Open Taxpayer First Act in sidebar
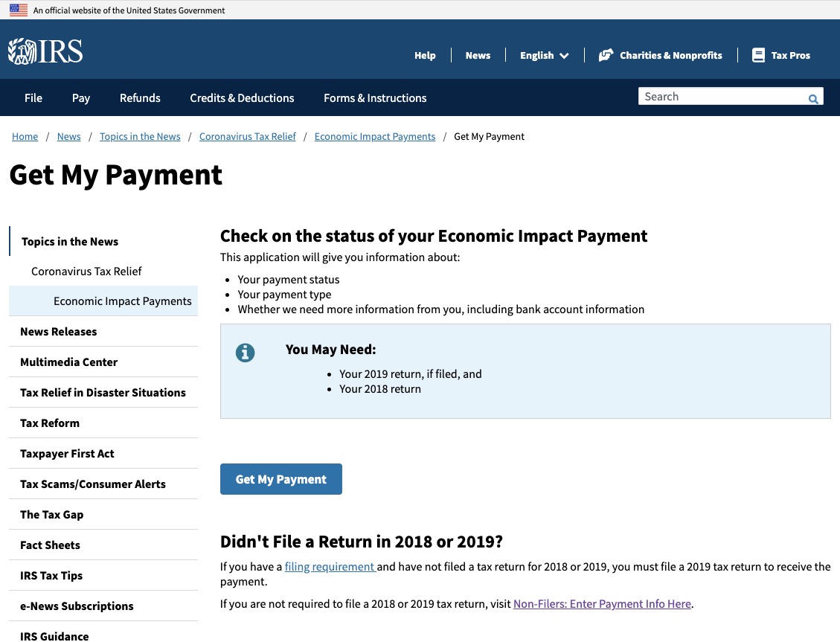Viewport: 840px width, 642px height. (x=67, y=454)
